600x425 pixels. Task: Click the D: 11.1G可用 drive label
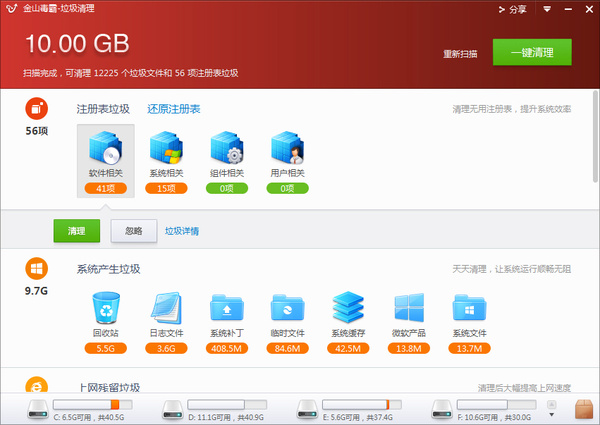pyautogui.click(x=226, y=417)
